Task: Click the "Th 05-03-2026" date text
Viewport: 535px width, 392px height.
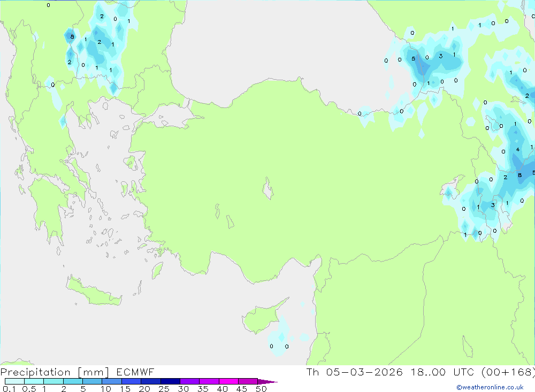Action: coord(355,372)
